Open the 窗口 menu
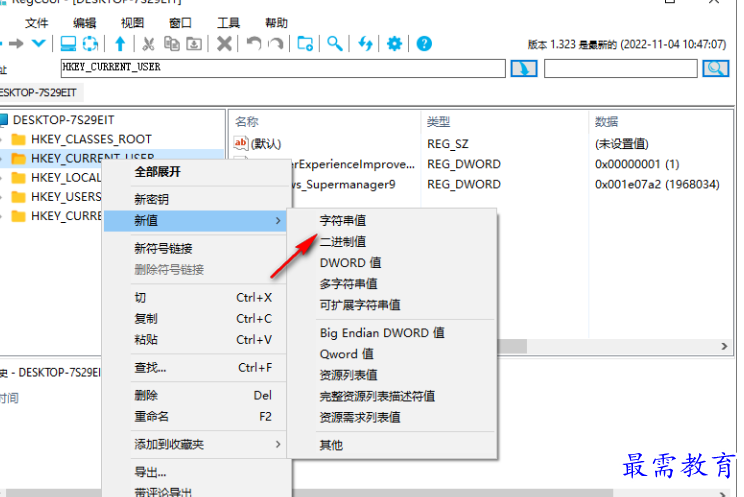The image size is (744, 497). tap(180, 23)
